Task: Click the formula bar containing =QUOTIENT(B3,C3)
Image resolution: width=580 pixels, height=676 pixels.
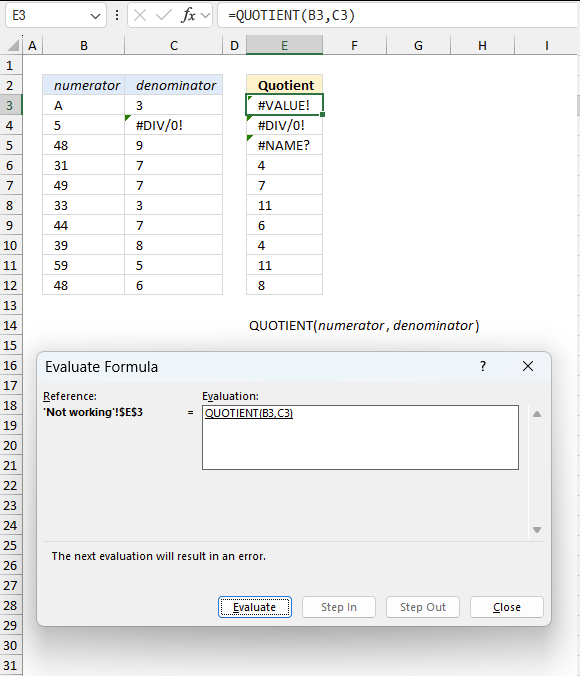Action: 399,16
